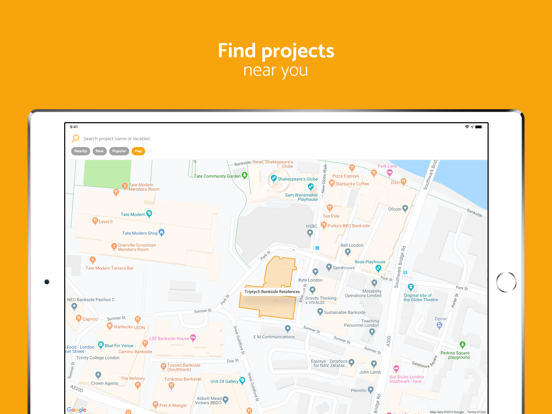This screenshot has width=552, height=414.
Task: Tap the Perkins Square playground pin
Action: [x=463, y=344]
